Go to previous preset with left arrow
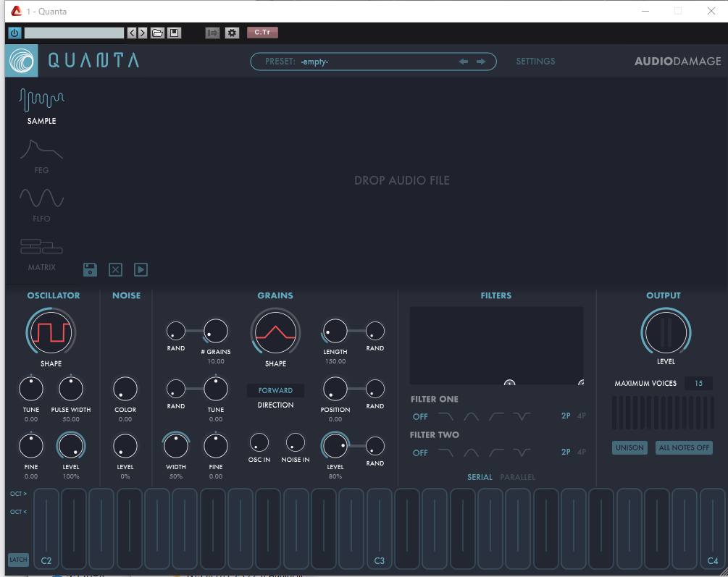 pyautogui.click(x=464, y=62)
